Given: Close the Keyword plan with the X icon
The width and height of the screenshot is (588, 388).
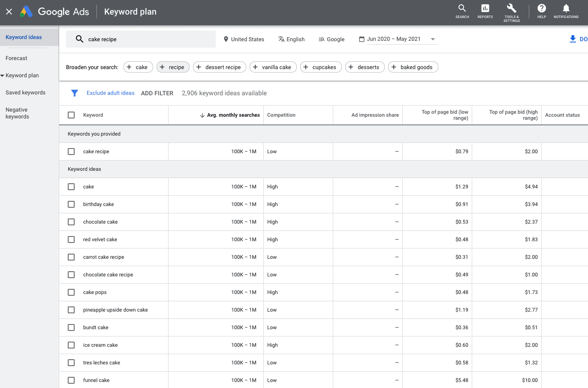Looking at the screenshot, I should pyautogui.click(x=9, y=12).
